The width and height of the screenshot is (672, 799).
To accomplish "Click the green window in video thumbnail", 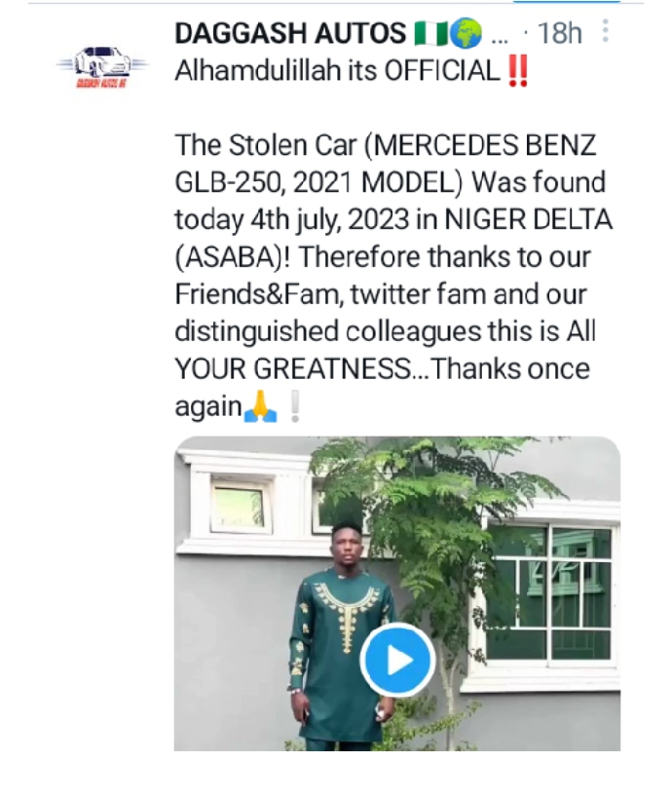I will 552,590.
